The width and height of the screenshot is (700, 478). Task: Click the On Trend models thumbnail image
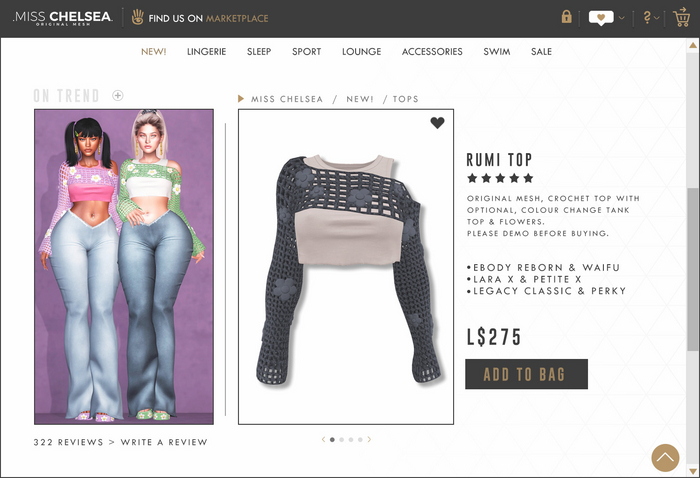pyautogui.click(x=124, y=266)
